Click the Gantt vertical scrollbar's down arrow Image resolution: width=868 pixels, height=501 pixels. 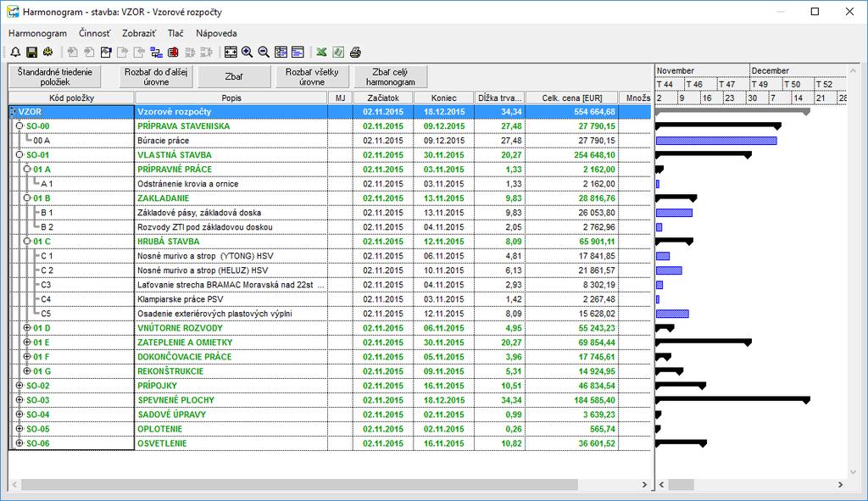pos(853,472)
